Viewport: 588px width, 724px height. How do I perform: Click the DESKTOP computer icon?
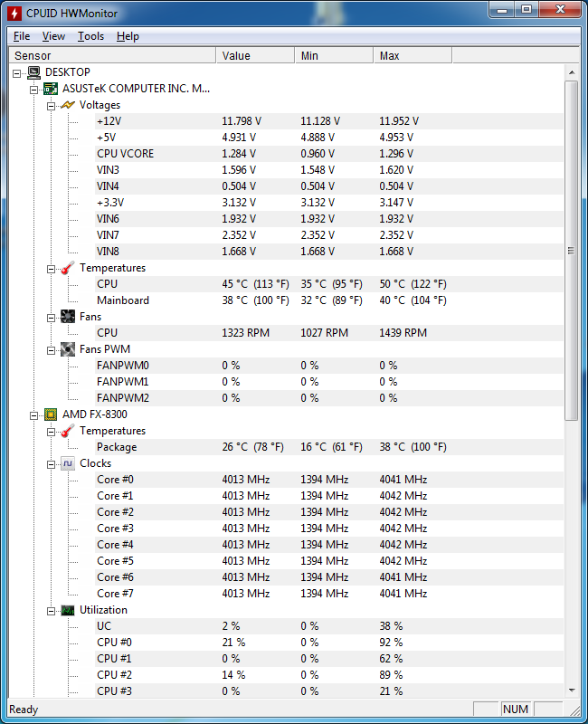pyautogui.click(x=34, y=72)
